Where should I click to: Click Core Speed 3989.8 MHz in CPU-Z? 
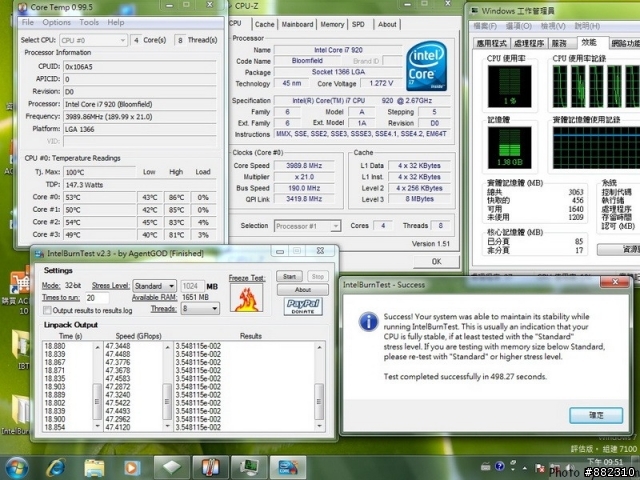[x=304, y=166]
